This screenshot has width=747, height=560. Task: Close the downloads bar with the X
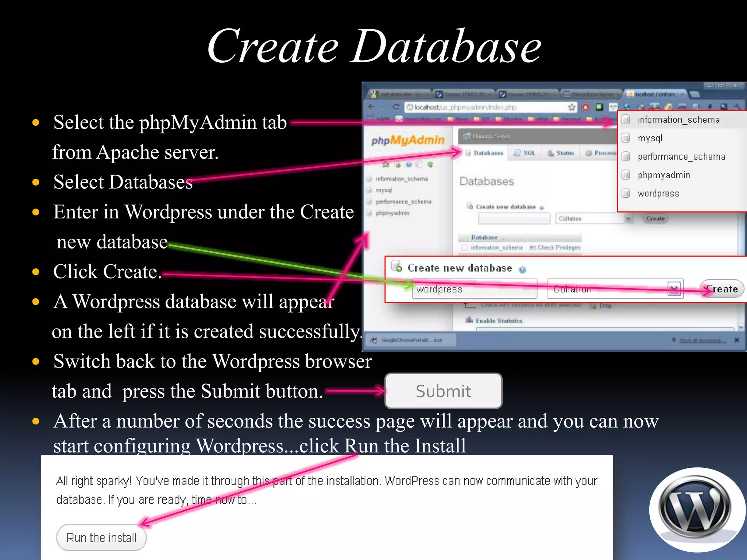tap(736, 340)
